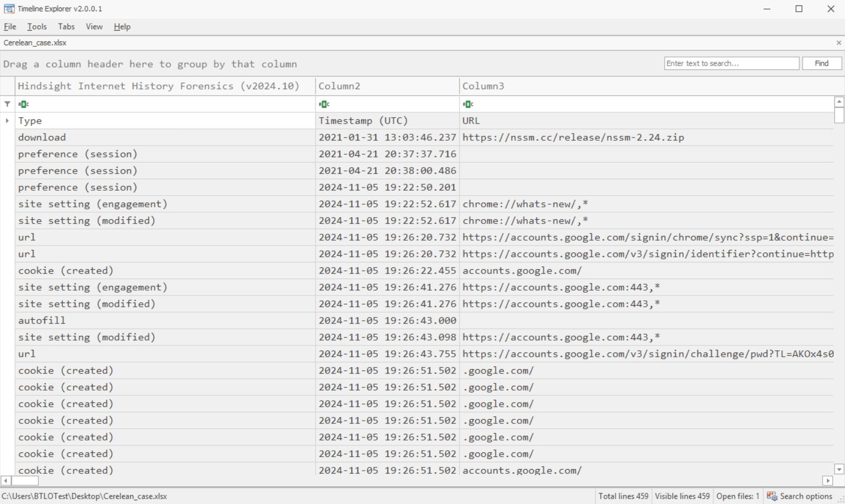Click the filter row funnel icon
Image resolution: width=845 pixels, height=504 pixels.
[x=7, y=104]
